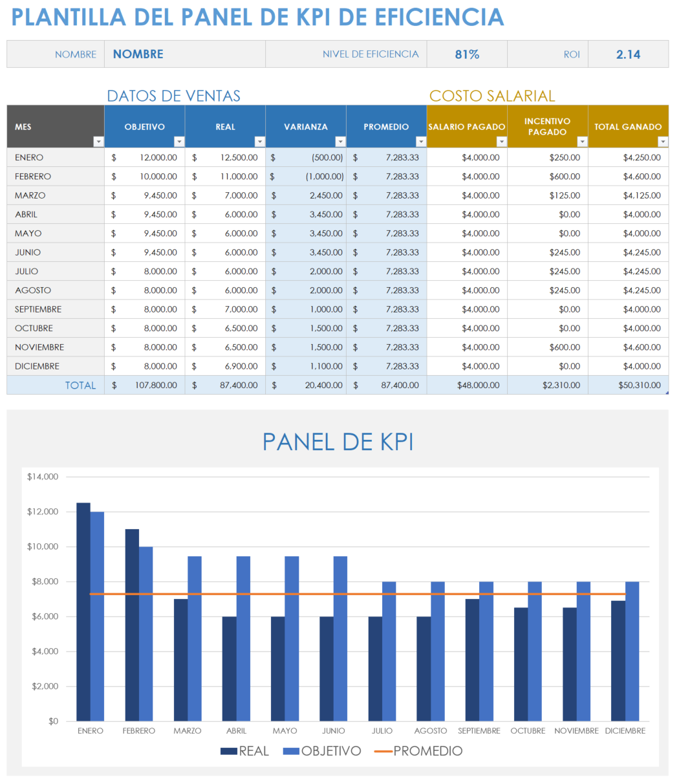Click the efficiency value showing 81%

click(466, 54)
